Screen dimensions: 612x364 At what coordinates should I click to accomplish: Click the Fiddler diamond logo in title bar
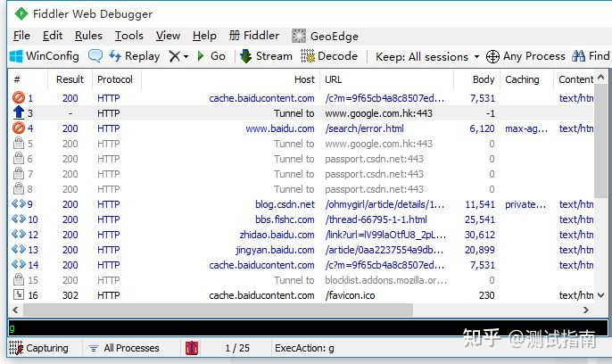21,14
